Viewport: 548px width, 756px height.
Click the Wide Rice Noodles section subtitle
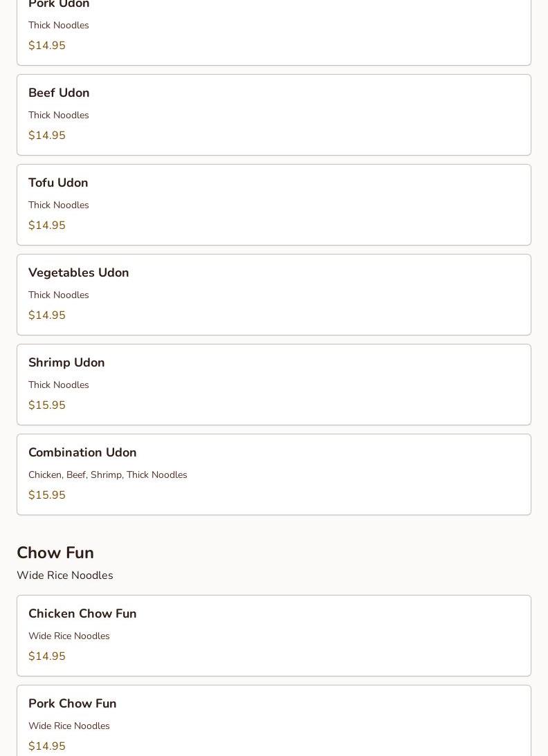(x=65, y=575)
